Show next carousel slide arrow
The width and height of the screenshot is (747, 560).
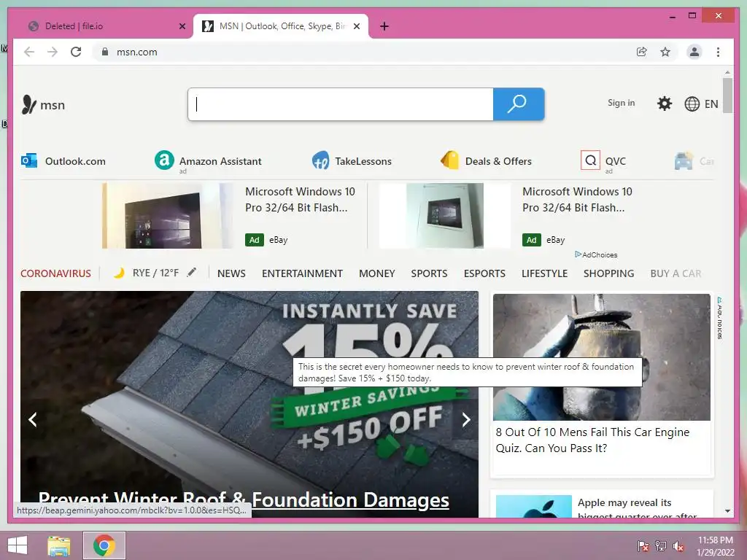pyautogui.click(x=466, y=419)
